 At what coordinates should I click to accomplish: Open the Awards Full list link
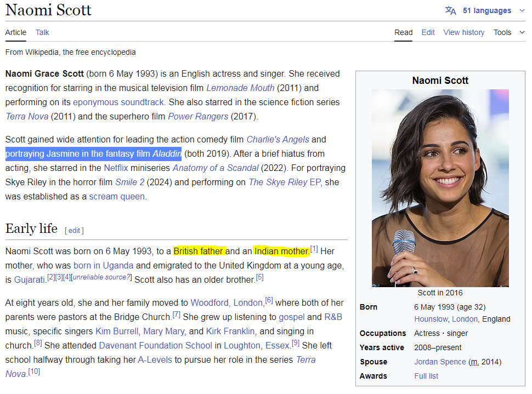[x=426, y=376]
